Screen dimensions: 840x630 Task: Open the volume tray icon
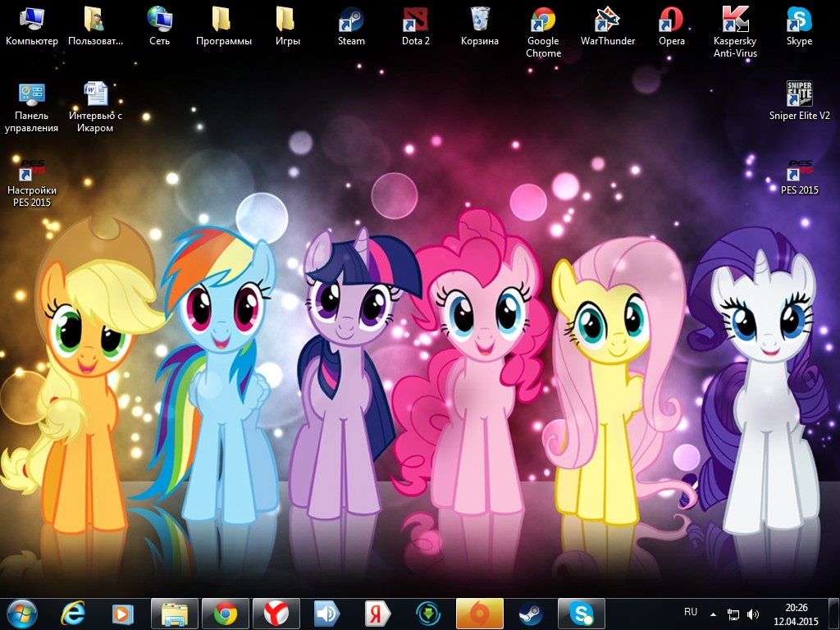coord(753,614)
